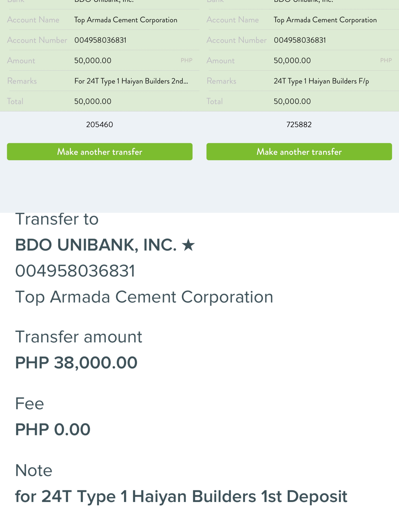Tap the "Transfer amount" label
The image size is (399, 532).
[x=79, y=337]
